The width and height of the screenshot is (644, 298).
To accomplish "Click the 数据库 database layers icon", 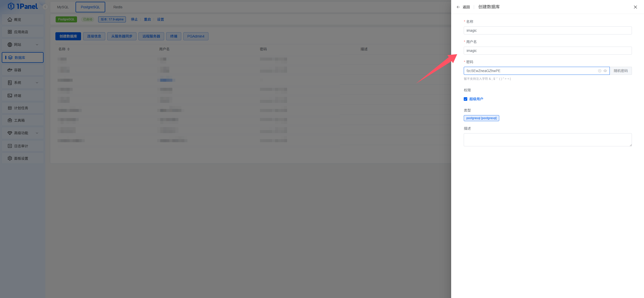I will click(10, 57).
